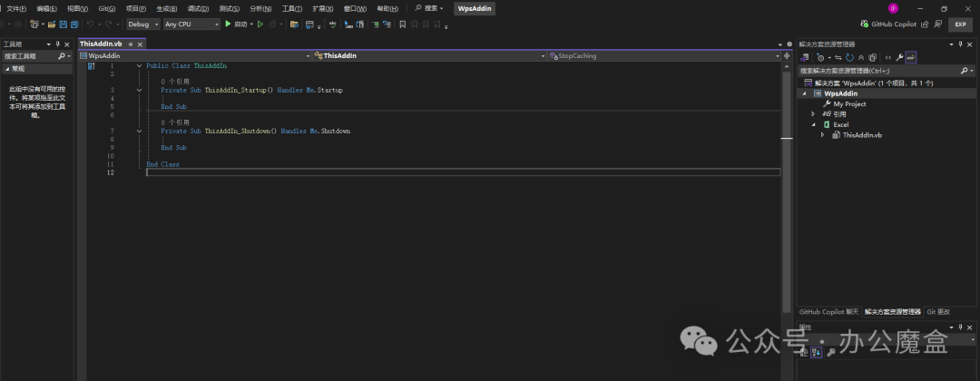This screenshot has height=381, width=980.
Task: Click the Open File folder icon in toolbar
Action: (51, 24)
